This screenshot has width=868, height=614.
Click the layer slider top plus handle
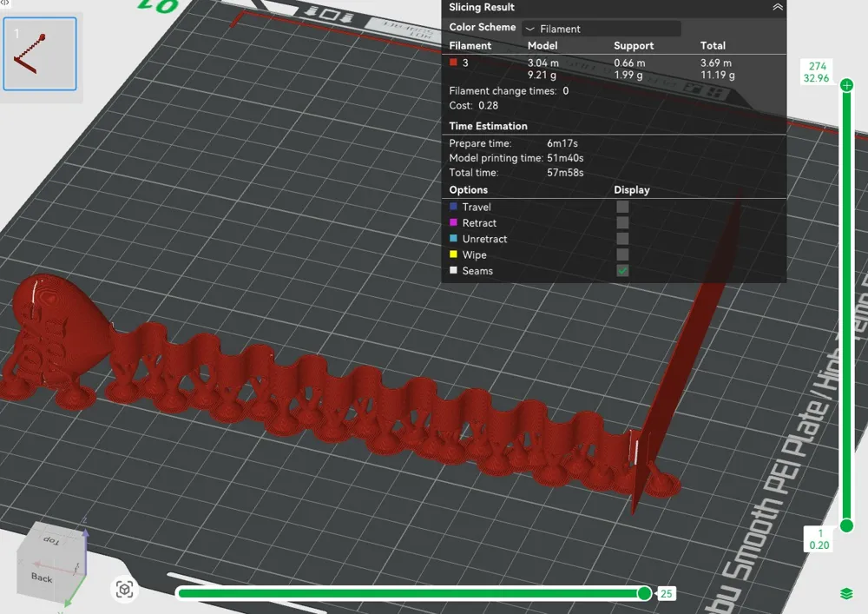(846, 85)
